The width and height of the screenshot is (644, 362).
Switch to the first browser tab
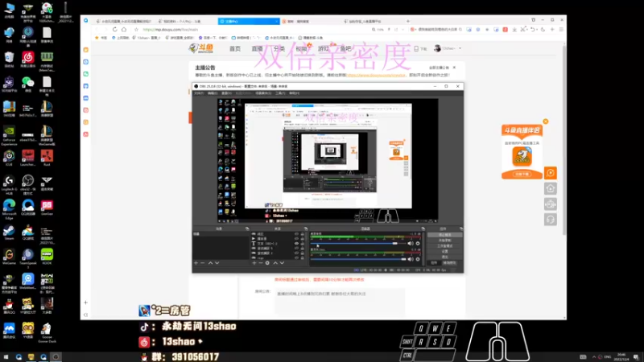(124, 22)
